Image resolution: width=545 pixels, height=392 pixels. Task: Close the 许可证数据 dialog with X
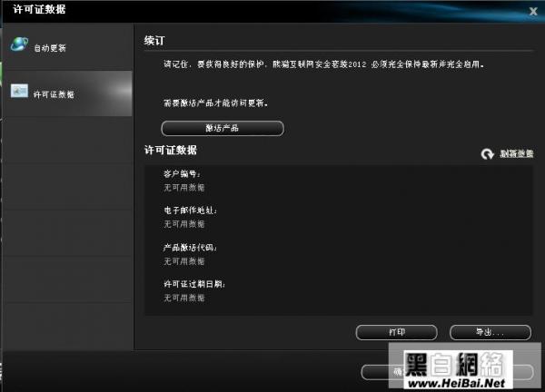[533, 12]
